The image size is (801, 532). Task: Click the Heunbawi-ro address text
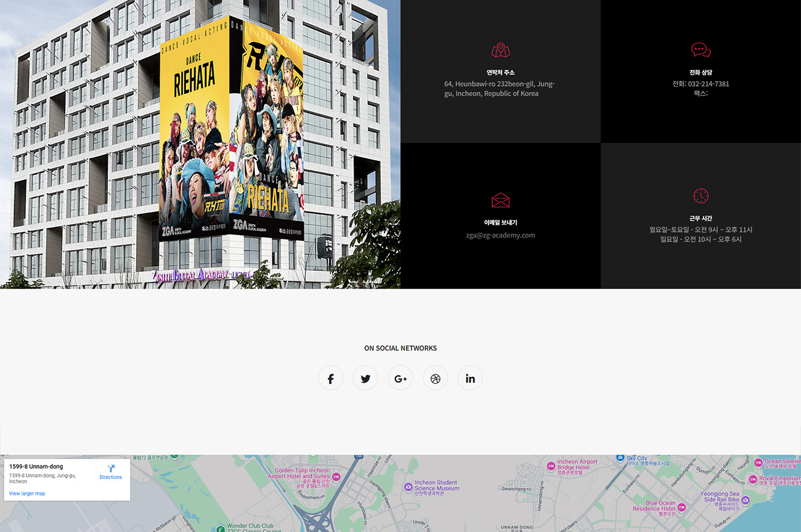click(x=500, y=89)
